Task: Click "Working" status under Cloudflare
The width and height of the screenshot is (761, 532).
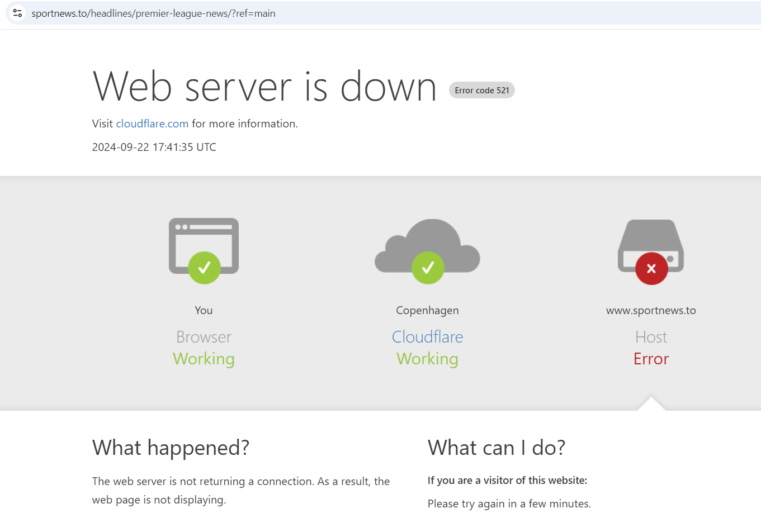Action: (427, 359)
